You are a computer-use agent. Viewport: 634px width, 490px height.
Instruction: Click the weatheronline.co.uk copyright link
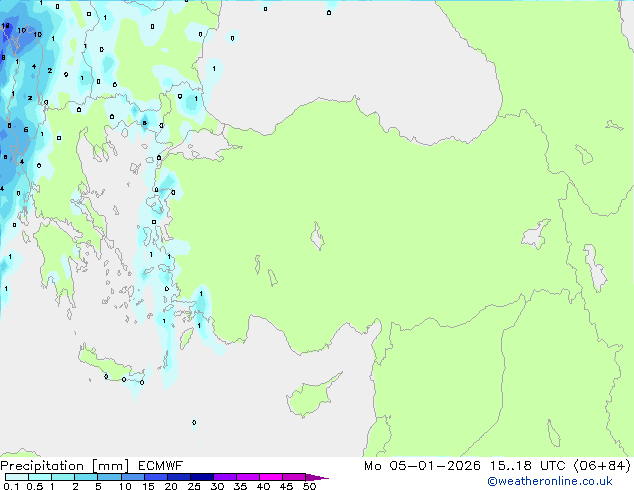click(x=563, y=482)
